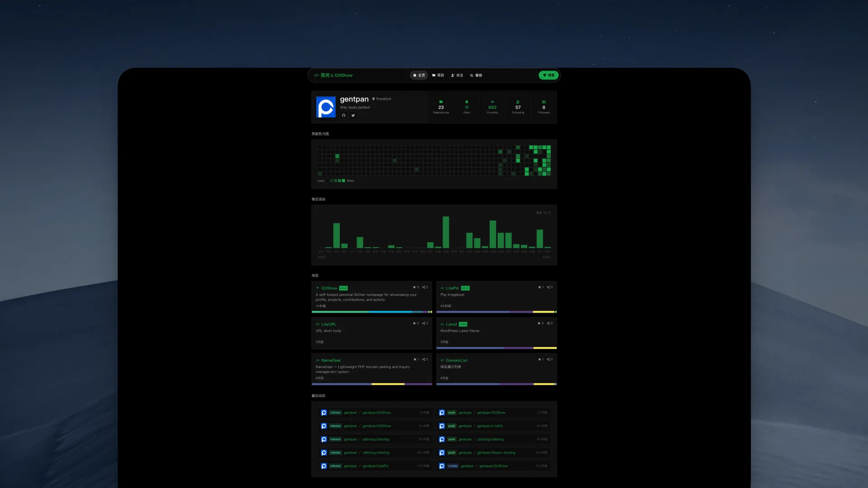Open the NameDeal project title link

click(x=331, y=361)
